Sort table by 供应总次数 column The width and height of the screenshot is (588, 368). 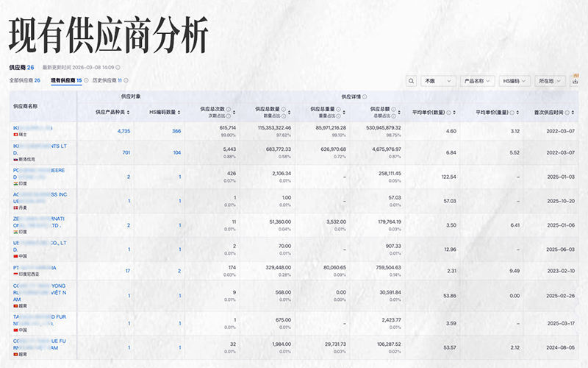[x=235, y=112]
